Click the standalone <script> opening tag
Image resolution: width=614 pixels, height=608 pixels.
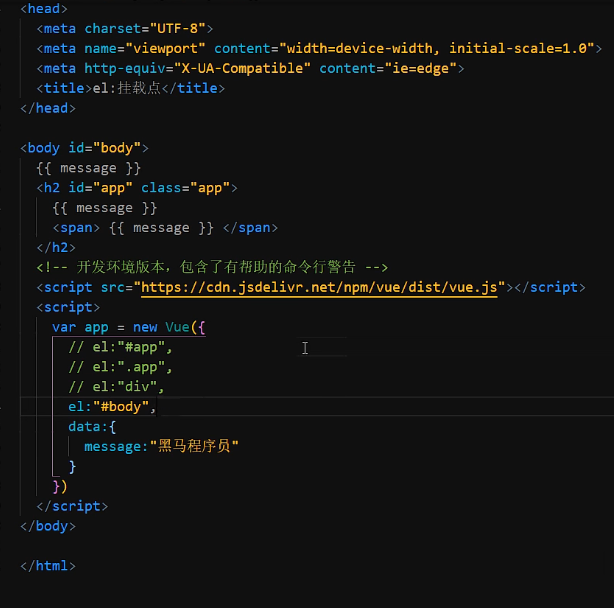(x=68, y=307)
